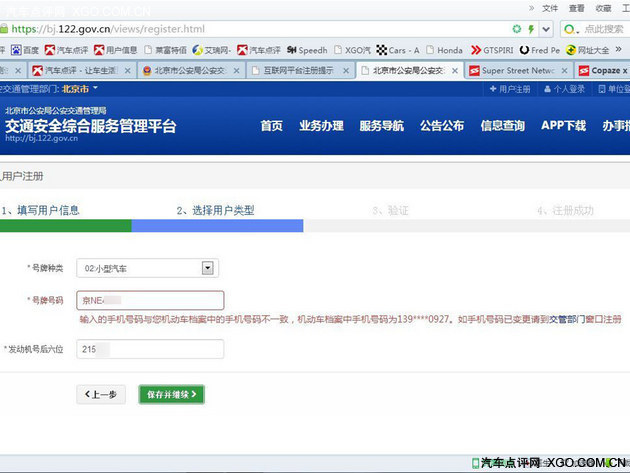The width and height of the screenshot is (630, 473).
Task: Go to 信息查询 in site navigation
Action: pyautogui.click(x=502, y=126)
